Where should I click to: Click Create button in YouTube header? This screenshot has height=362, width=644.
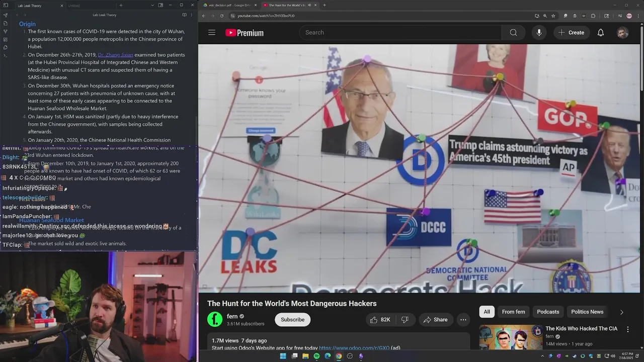[x=572, y=33]
